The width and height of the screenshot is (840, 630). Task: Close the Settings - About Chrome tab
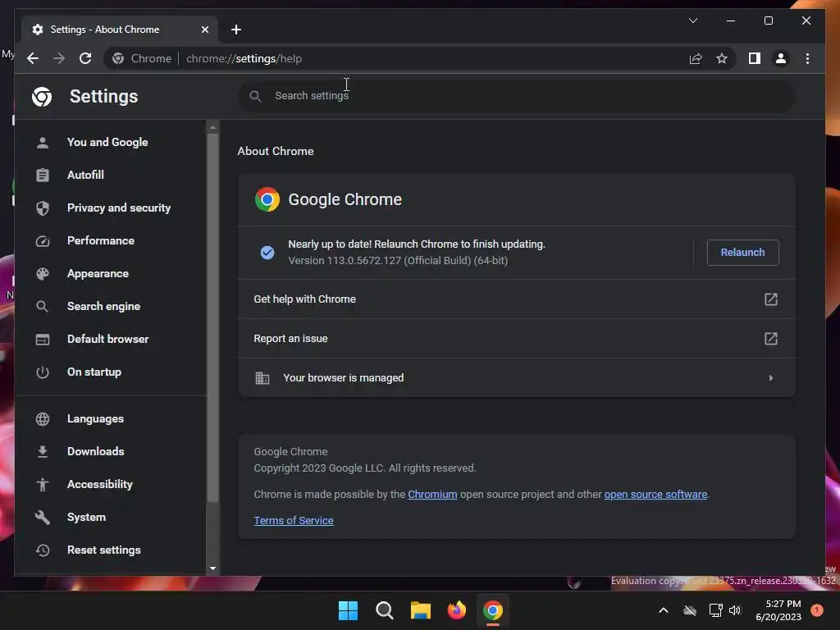pyautogui.click(x=204, y=30)
